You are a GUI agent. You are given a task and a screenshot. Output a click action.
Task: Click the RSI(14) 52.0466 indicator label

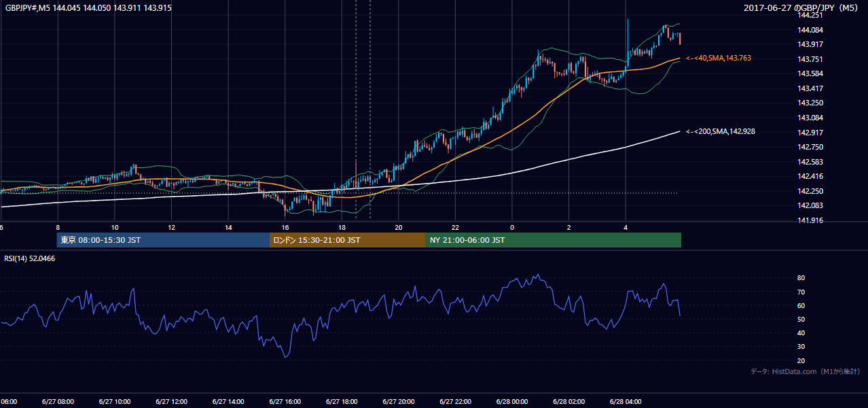[x=30, y=258]
